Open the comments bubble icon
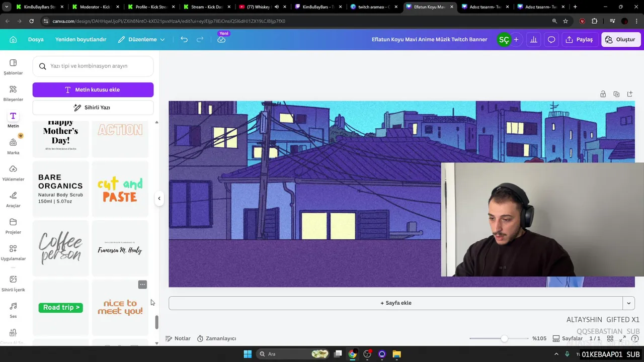The height and width of the screenshot is (362, 644). 551,39
